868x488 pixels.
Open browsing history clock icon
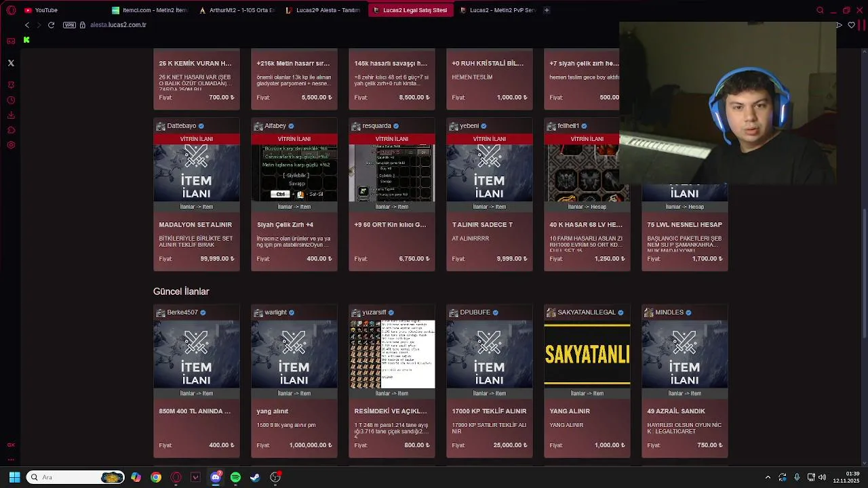pyautogui.click(x=11, y=100)
